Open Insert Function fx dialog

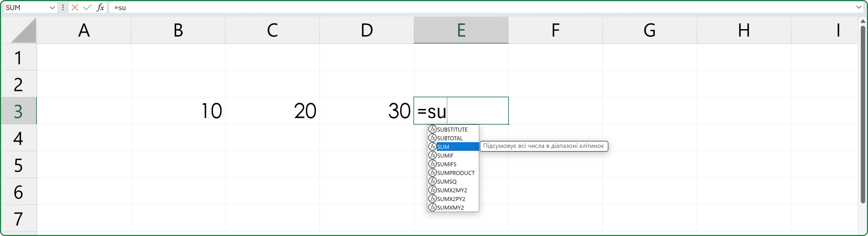pos(100,7)
